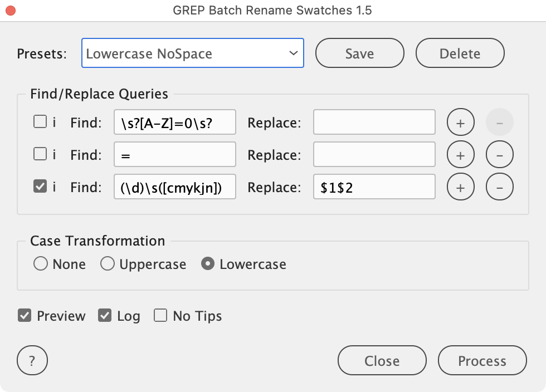The height and width of the screenshot is (392, 546).
Task: Save the current preset
Action: point(359,53)
